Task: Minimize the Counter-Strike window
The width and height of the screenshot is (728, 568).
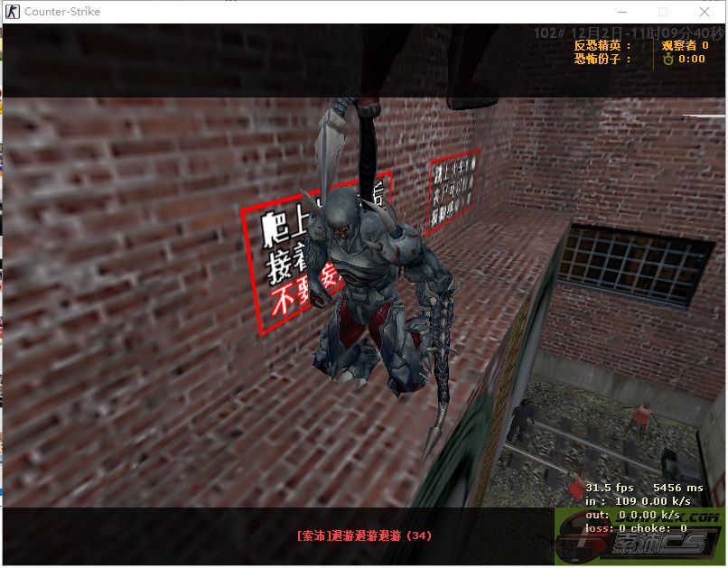Action: pyautogui.click(x=622, y=12)
